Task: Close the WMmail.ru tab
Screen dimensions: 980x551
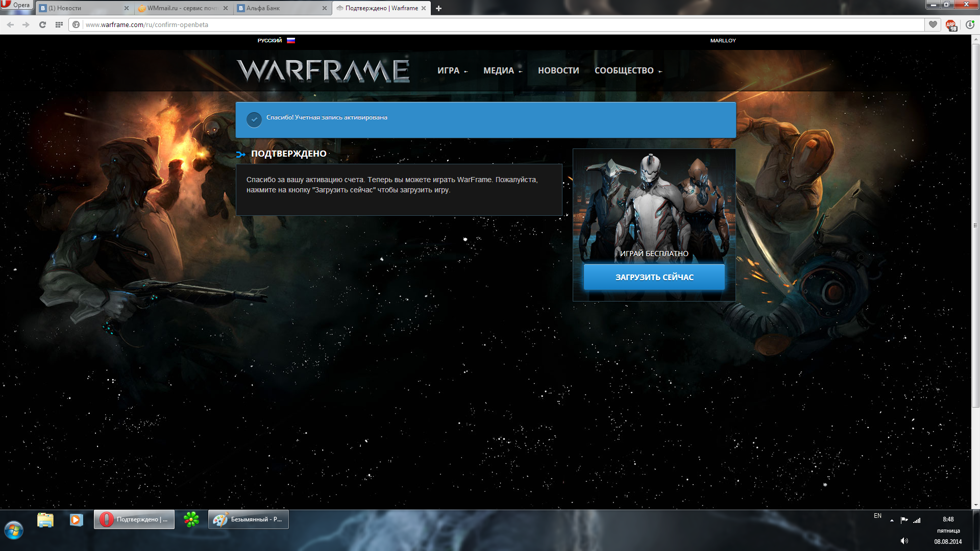Action: tap(226, 8)
